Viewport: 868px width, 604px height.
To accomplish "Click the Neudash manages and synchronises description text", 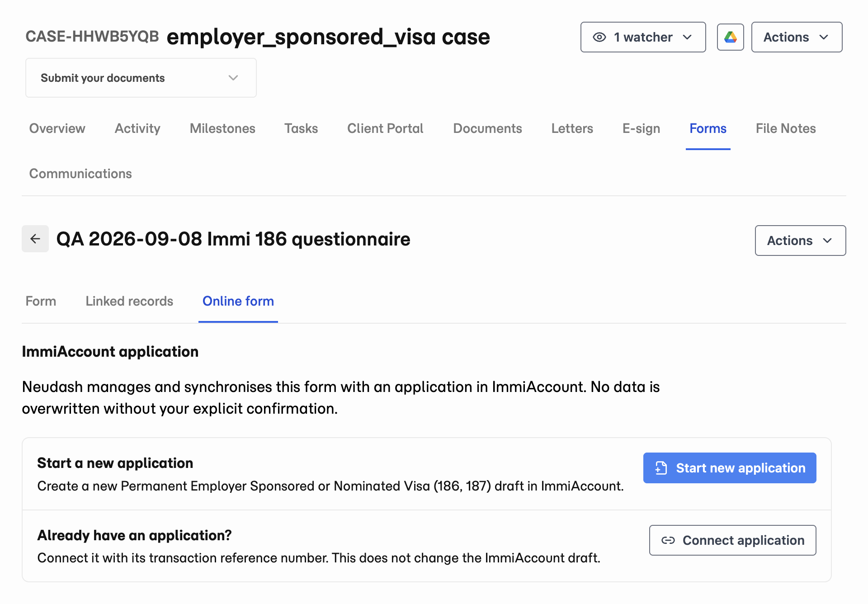I will click(x=341, y=398).
